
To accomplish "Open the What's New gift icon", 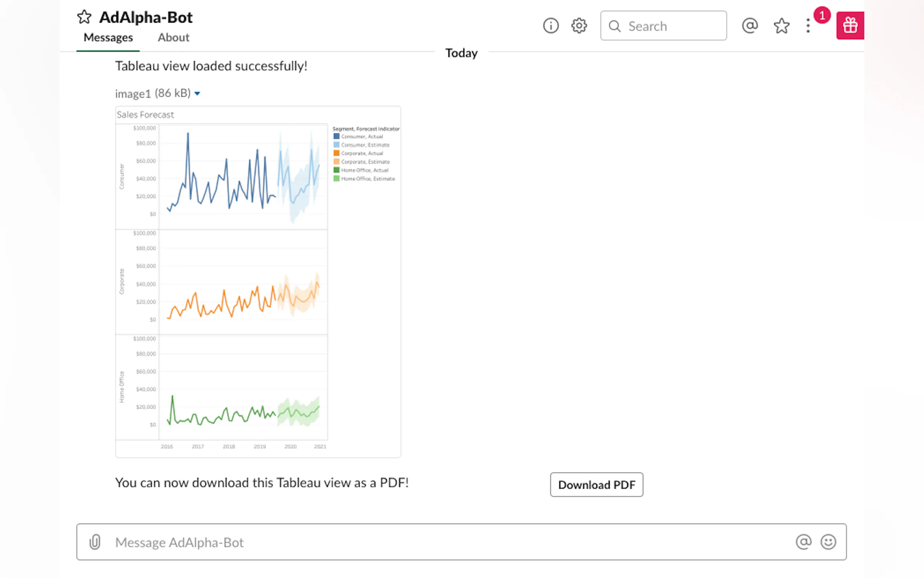I will [x=850, y=25].
